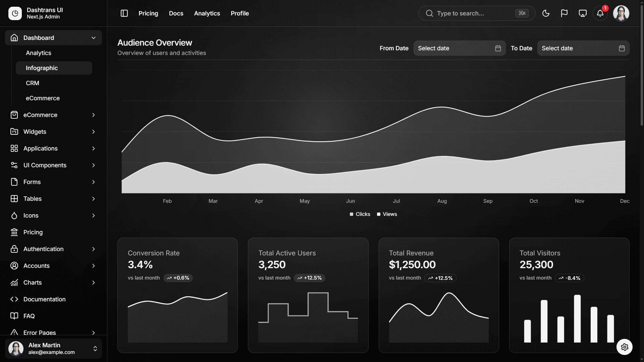
Task: Click the +0.6% conversion rate badge
Action: point(178,278)
